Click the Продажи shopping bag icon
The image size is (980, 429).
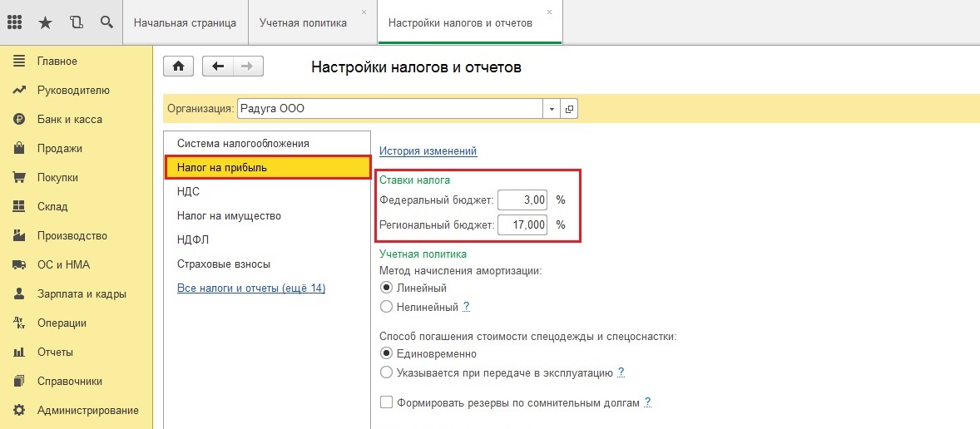point(19,148)
